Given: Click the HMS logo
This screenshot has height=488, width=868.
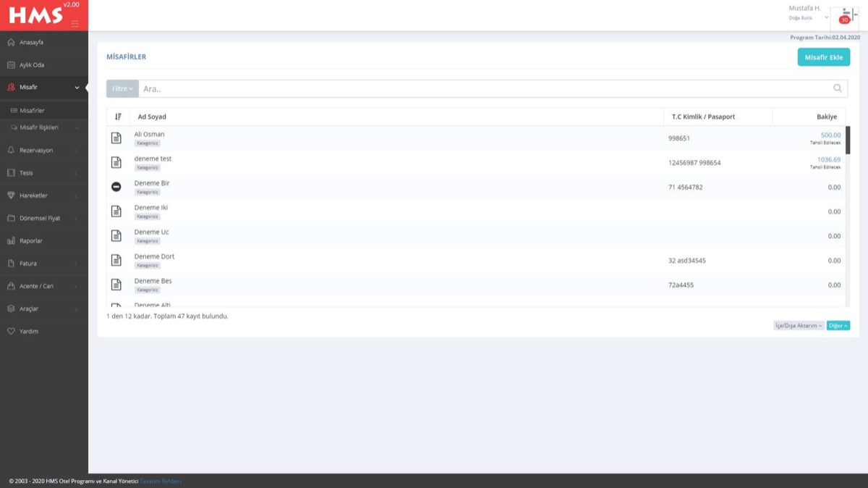Looking at the screenshot, I should (35, 14).
